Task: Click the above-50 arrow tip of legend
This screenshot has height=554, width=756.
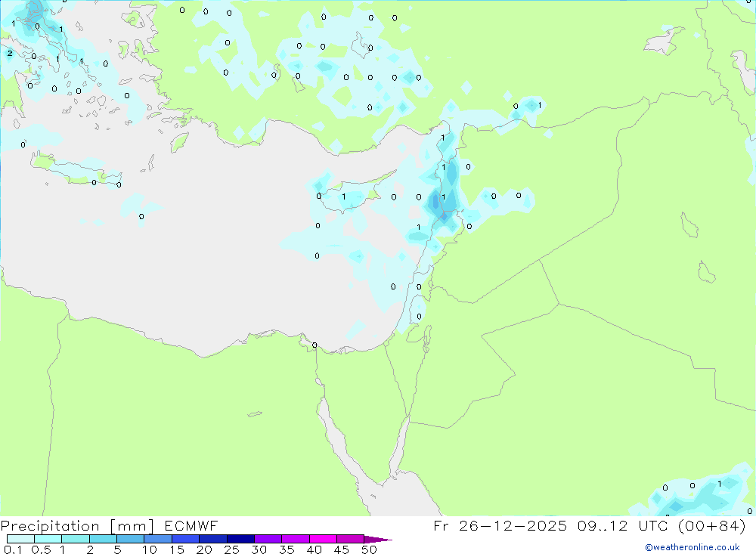Action: click(378, 539)
